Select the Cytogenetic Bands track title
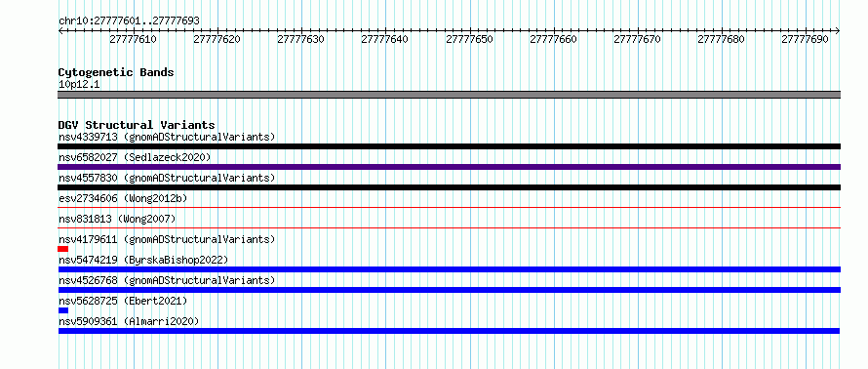 [x=116, y=72]
